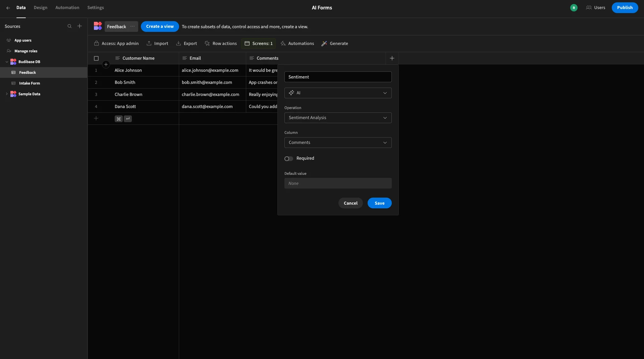Click the add row plus icon

[96, 118]
